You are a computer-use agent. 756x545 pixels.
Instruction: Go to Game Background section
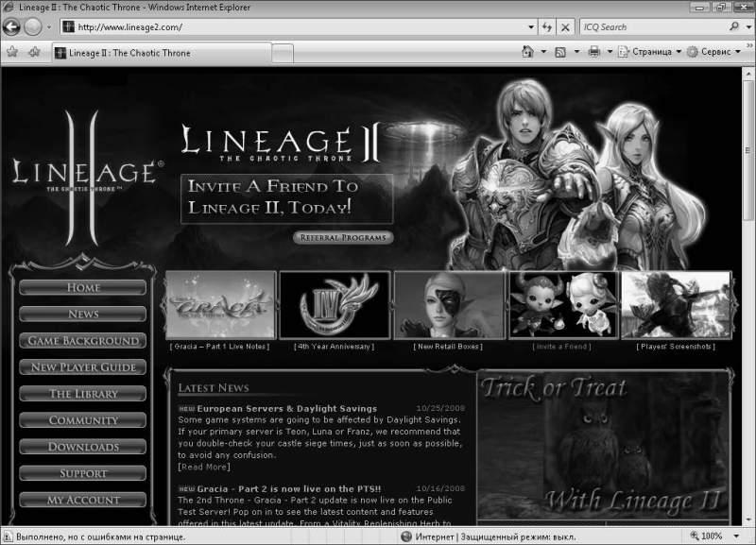point(82,341)
